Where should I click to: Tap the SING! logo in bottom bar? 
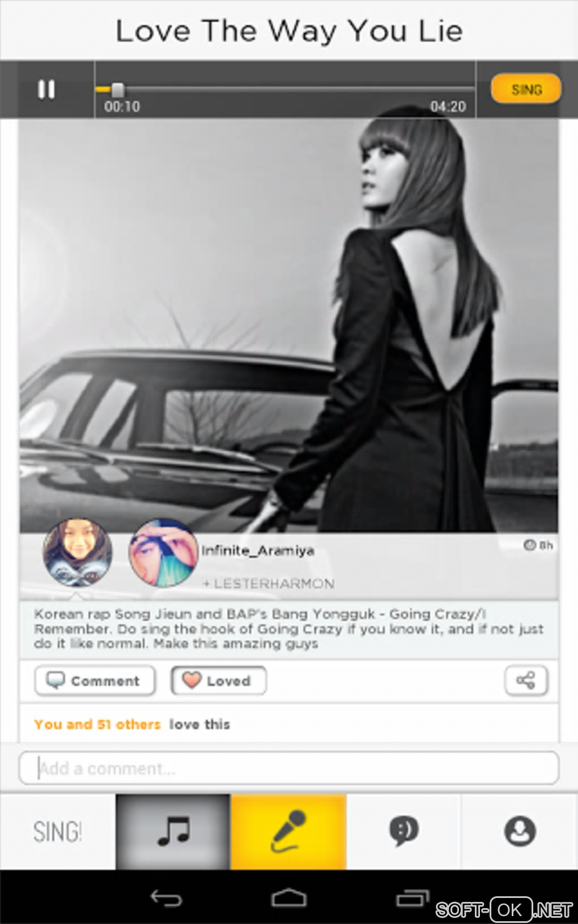58,831
